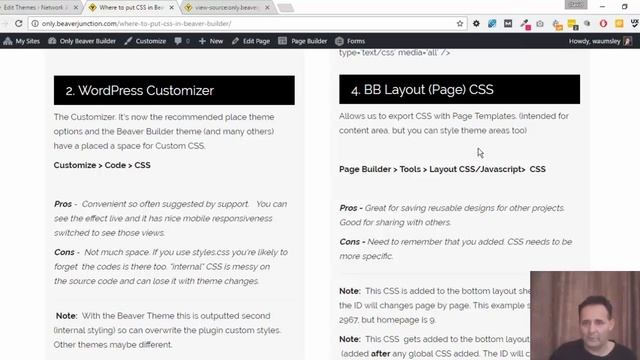Click the webcam video overlay
Viewport: 640px width, 360px height.
pyautogui.click(x=585, y=316)
